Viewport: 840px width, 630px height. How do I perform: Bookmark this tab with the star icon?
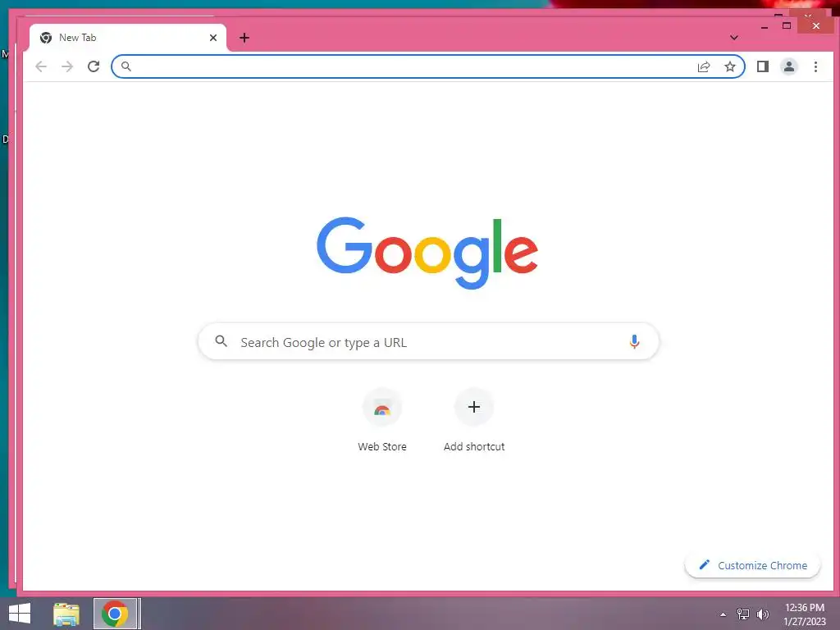coord(729,66)
